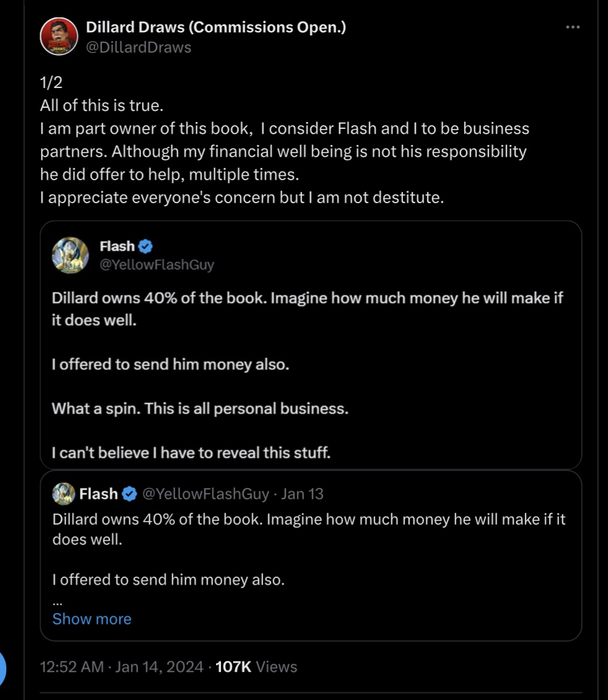Viewport: 608px width, 700px height.
Task: Open the @DillardDraws handle link
Action: tap(138, 47)
